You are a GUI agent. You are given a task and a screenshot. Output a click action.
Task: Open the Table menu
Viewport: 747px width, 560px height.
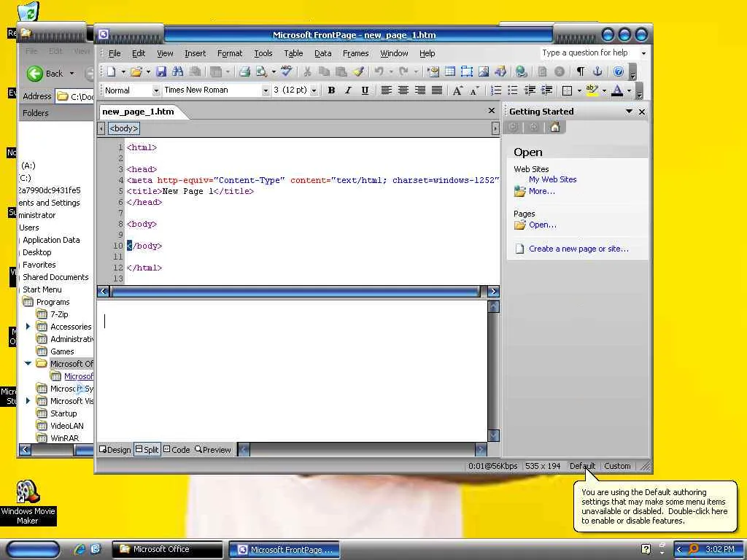coord(293,53)
